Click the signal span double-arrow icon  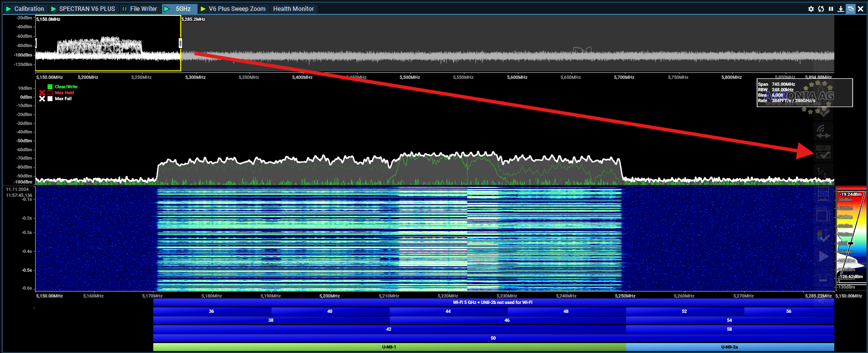point(823,132)
